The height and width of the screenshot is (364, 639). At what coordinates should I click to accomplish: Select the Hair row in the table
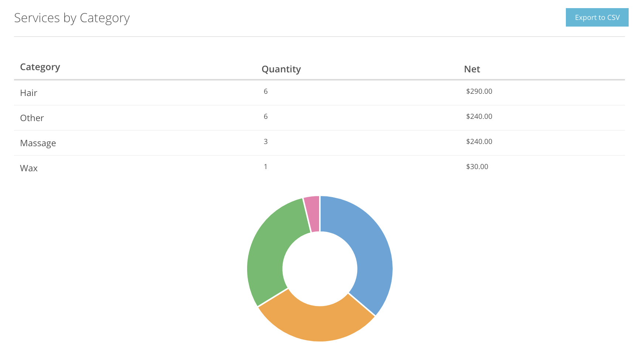(28, 93)
